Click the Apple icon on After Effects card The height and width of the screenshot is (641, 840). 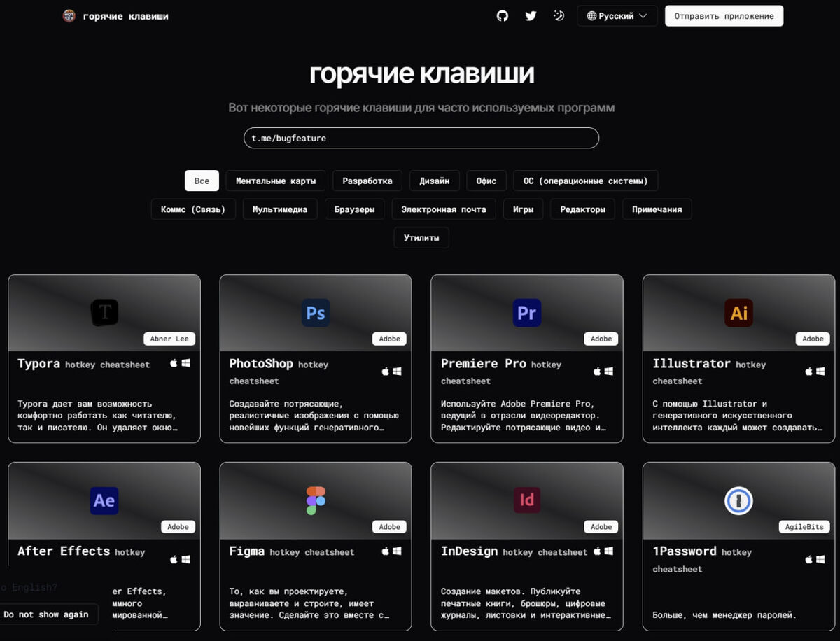174,559
